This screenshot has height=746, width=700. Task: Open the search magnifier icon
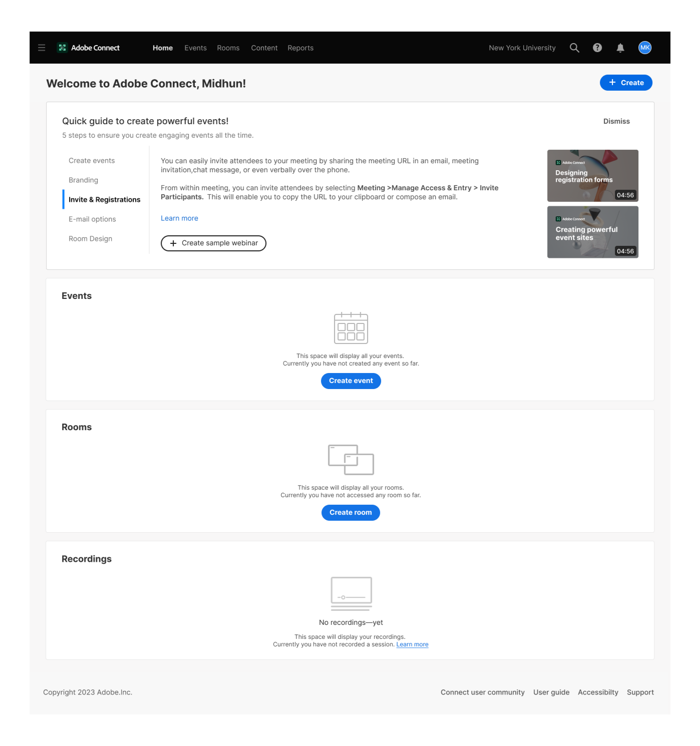point(574,48)
